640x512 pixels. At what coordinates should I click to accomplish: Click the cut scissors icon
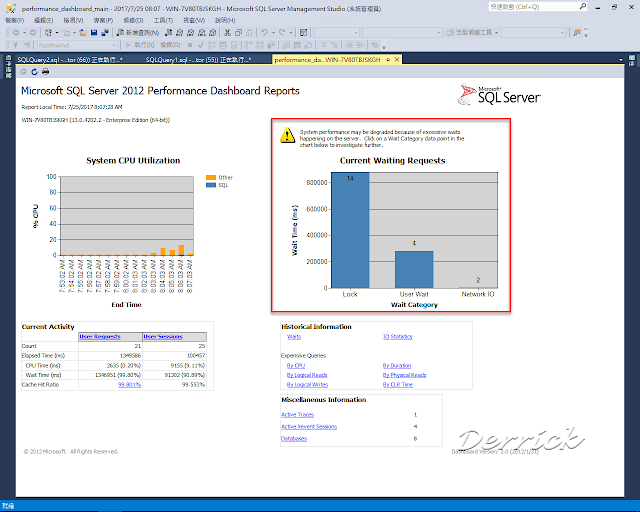click(227, 33)
